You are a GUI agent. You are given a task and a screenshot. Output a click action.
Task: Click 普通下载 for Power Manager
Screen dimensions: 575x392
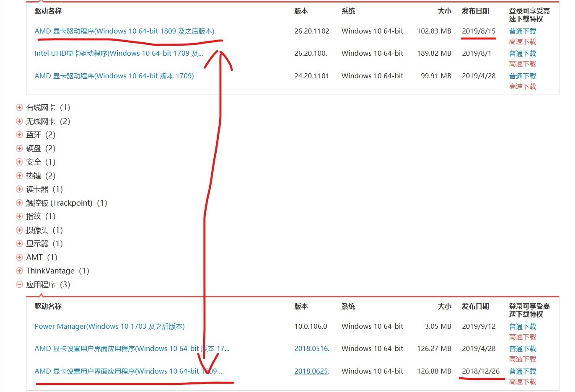click(523, 327)
